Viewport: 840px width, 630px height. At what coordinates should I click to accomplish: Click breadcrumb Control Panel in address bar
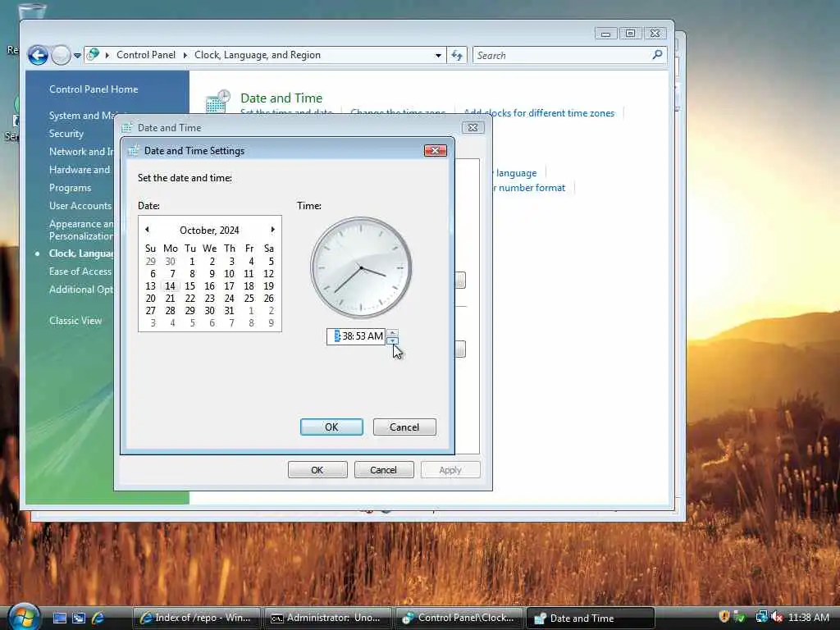[x=146, y=55]
